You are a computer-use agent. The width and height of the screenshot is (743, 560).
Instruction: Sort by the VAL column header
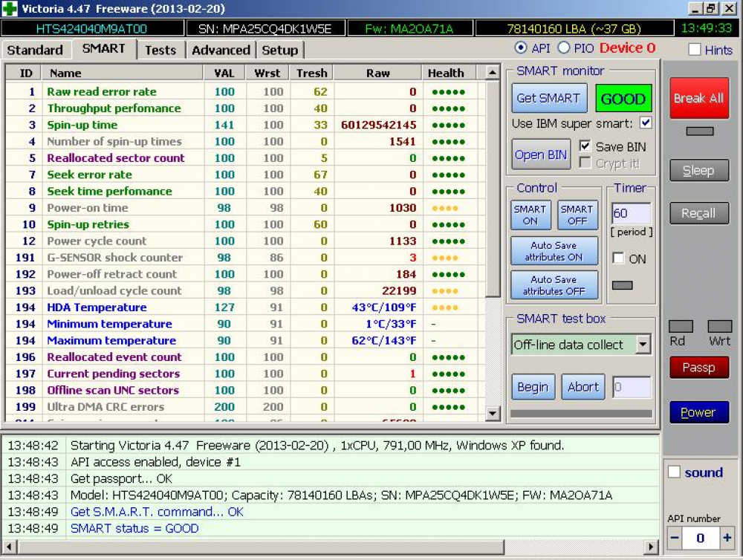pyautogui.click(x=224, y=73)
